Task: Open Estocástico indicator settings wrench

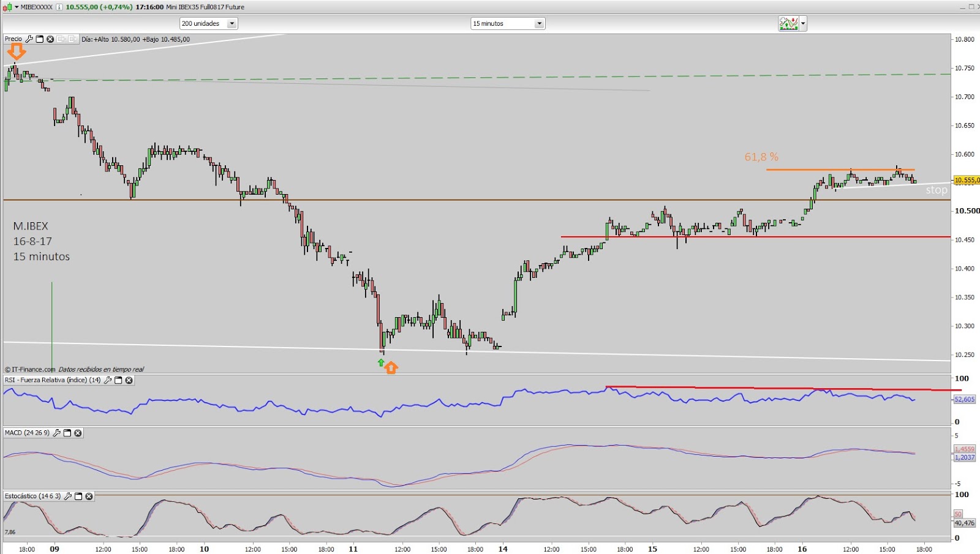Action: point(68,496)
